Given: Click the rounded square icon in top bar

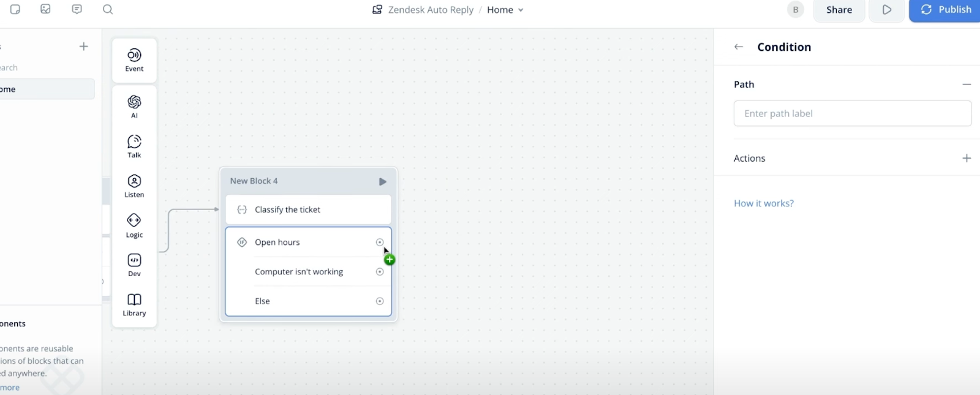Looking at the screenshot, I should [x=15, y=9].
